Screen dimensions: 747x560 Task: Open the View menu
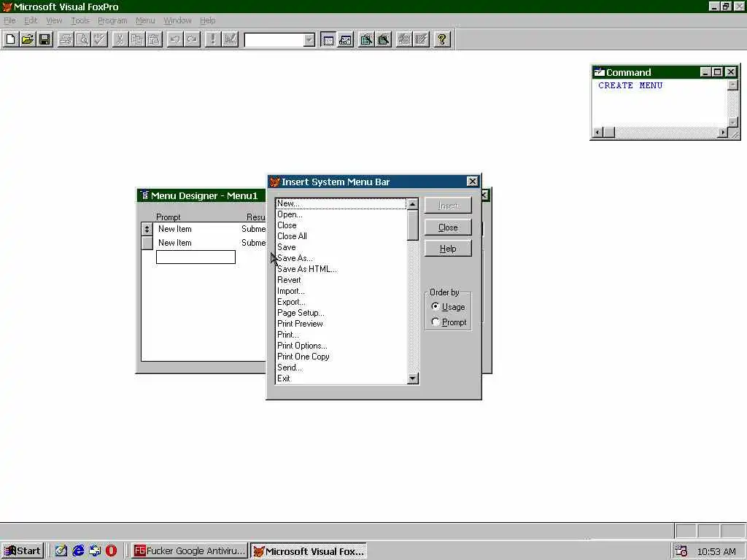[x=54, y=20]
